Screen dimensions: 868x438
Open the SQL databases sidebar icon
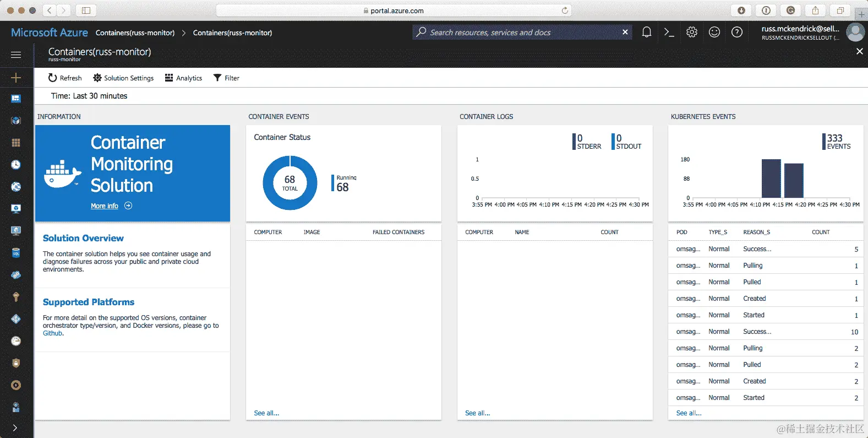click(x=16, y=253)
